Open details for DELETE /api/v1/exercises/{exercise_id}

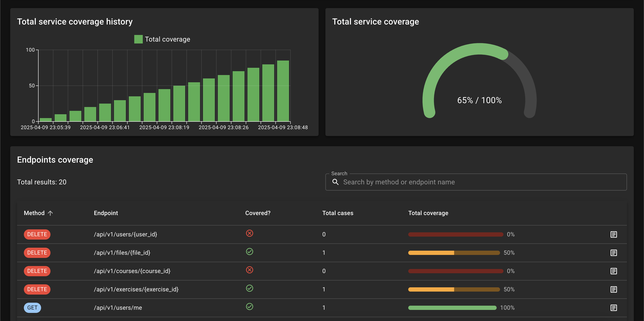pos(614,289)
